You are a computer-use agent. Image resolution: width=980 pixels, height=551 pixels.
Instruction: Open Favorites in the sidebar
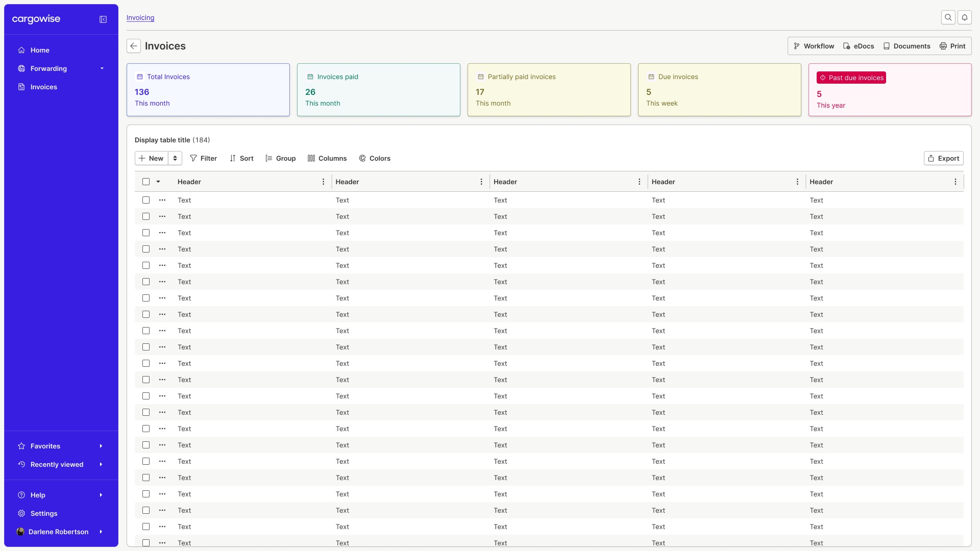(x=61, y=446)
